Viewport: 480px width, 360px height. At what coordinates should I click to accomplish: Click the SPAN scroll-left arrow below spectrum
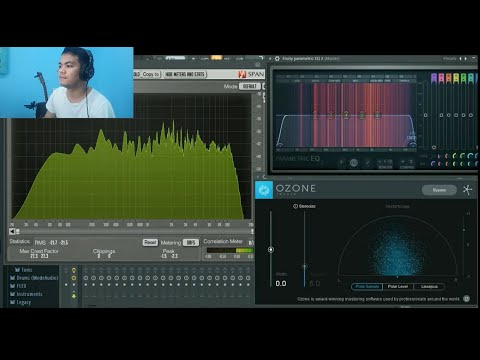coord(12,231)
